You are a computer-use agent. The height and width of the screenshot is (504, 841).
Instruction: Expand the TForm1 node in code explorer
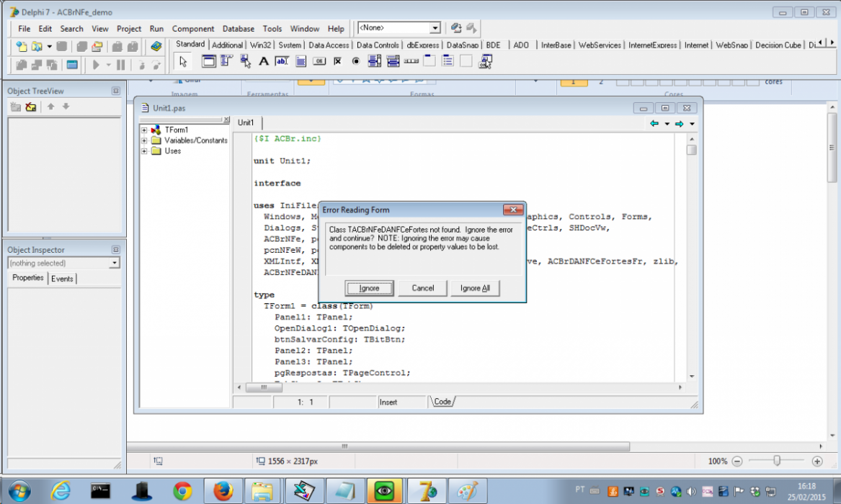click(x=143, y=130)
